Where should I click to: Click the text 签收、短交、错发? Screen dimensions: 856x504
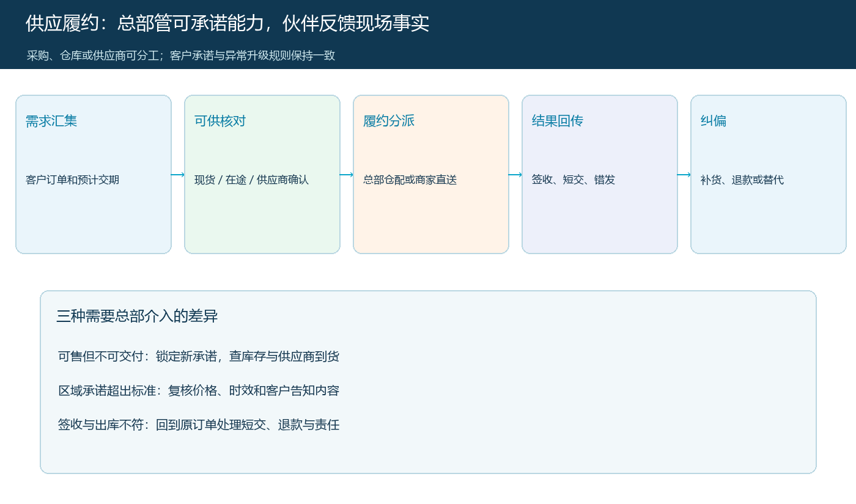point(574,180)
